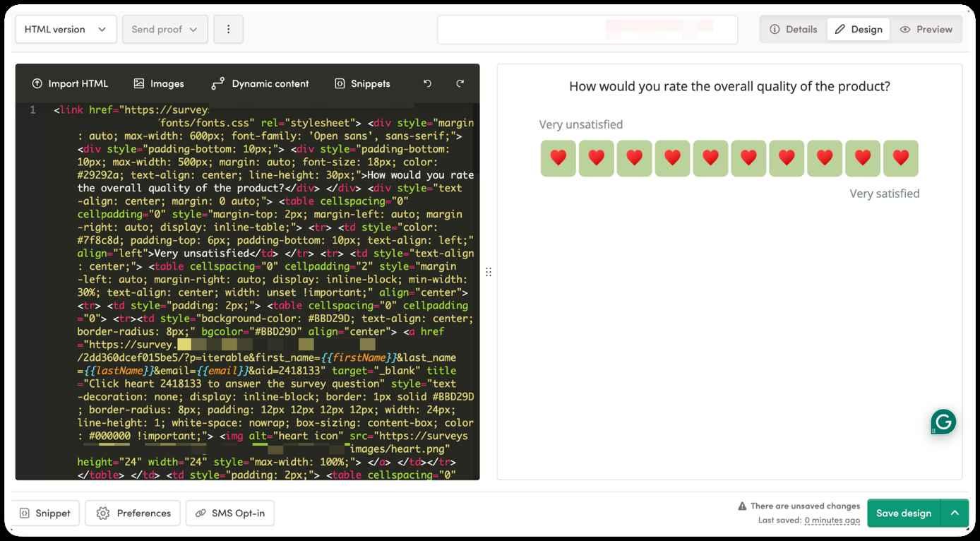Expand the Save design options chevron

955,513
